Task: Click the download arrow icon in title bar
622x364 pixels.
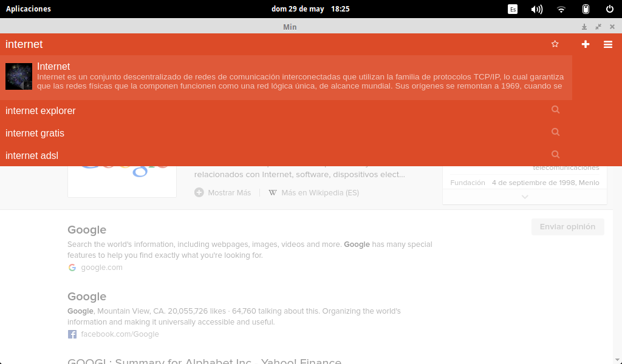Action: point(584,27)
